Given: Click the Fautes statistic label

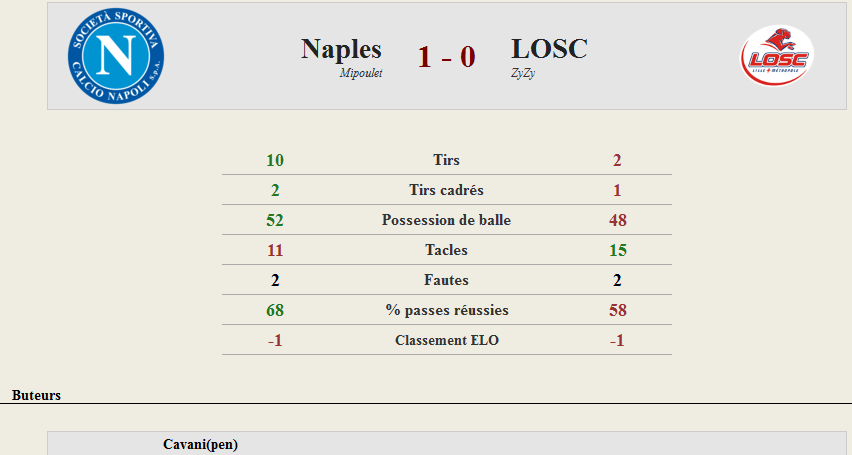Looking at the screenshot, I should coord(446,279).
